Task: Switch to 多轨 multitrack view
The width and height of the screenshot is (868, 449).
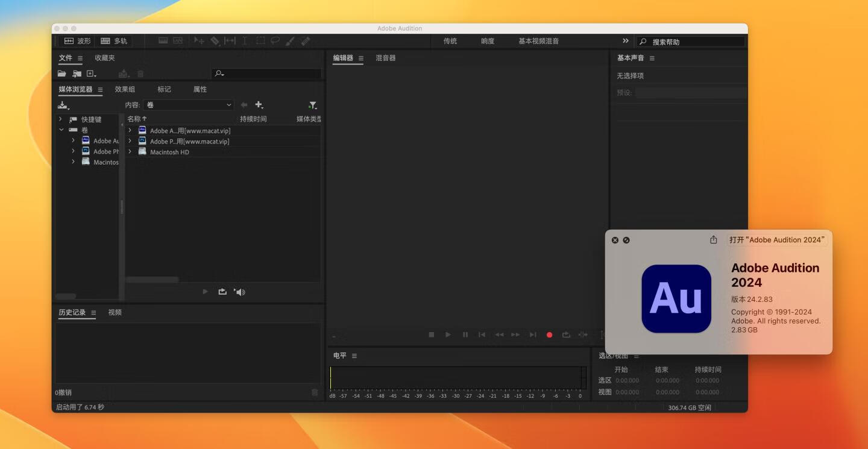Action: click(x=114, y=41)
